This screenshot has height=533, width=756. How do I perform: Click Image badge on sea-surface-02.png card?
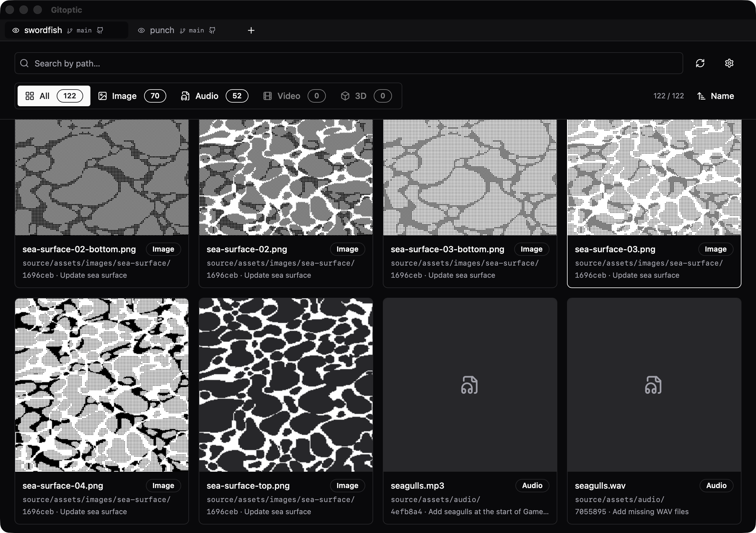347,249
